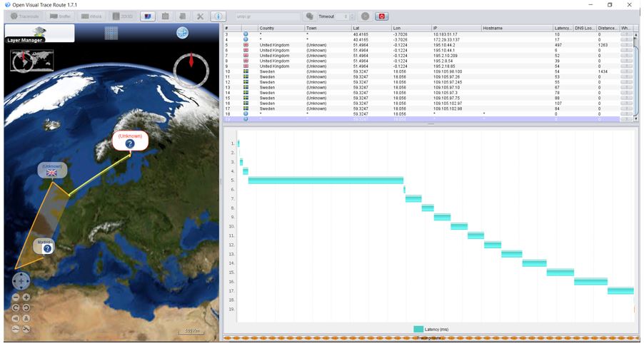Click the Unknown Sweden marker balloon
644x346 pixels.
click(x=130, y=141)
